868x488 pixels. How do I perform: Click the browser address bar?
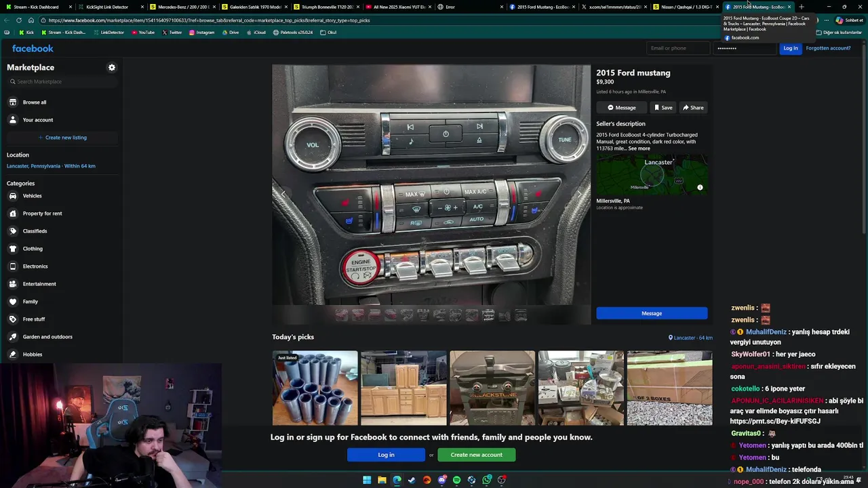click(380, 20)
